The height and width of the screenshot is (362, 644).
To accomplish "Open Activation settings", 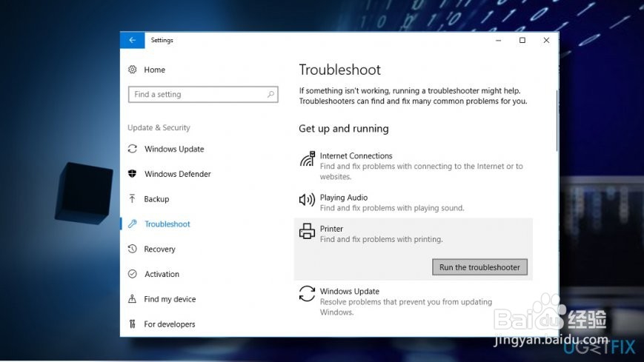I will 162,274.
